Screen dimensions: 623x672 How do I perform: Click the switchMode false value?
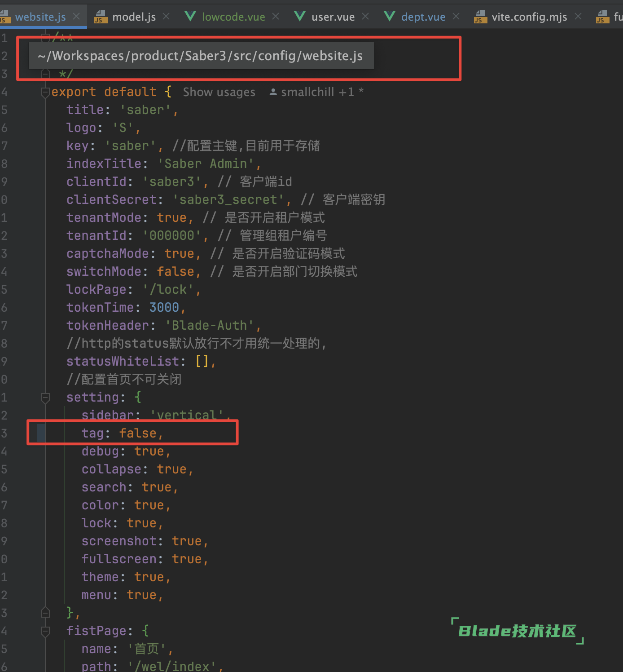click(x=175, y=272)
